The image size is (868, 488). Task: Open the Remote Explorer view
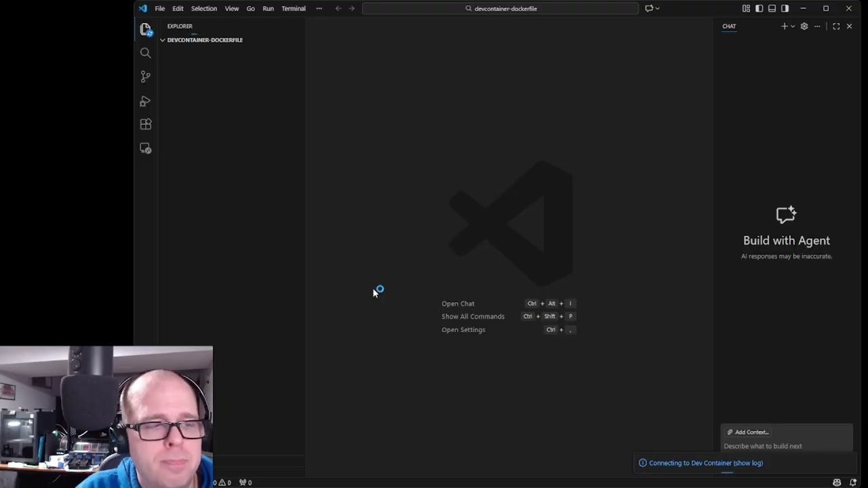pos(146,148)
